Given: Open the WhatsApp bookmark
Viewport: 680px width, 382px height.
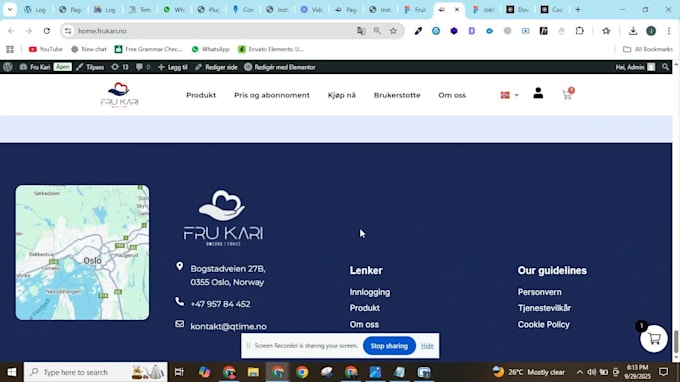Looking at the screenshot, I should tap(210, 49).
